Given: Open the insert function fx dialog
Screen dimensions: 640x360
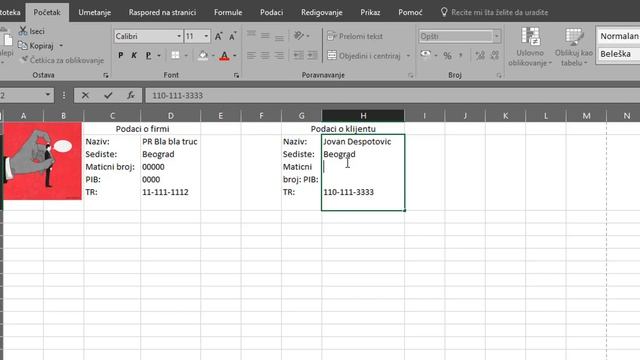Looking at the screenshot, I should coord(131,95).
